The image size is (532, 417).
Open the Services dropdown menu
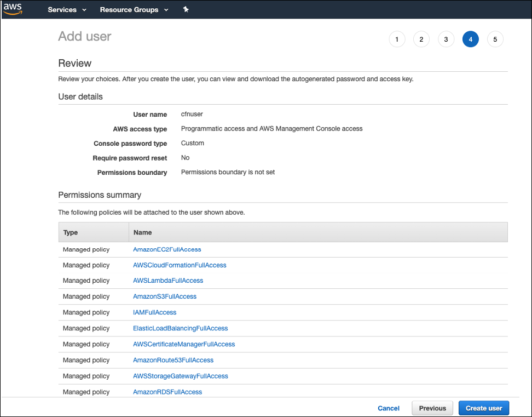pos(67,9)
